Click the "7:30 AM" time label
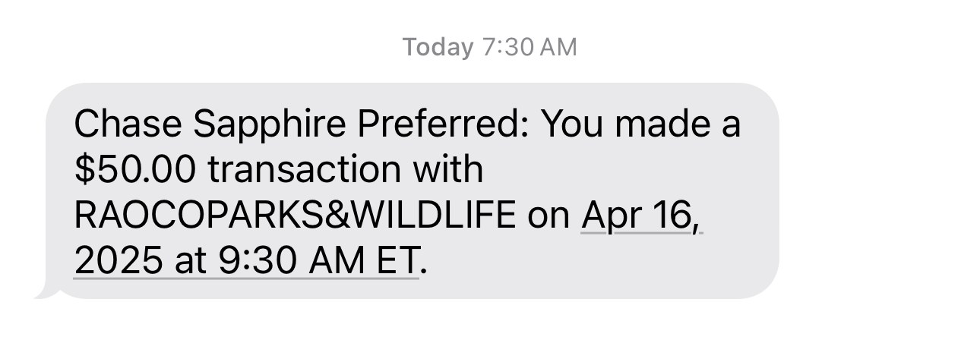This screenshot has width=980, height=340. click(x=530, y=47)
